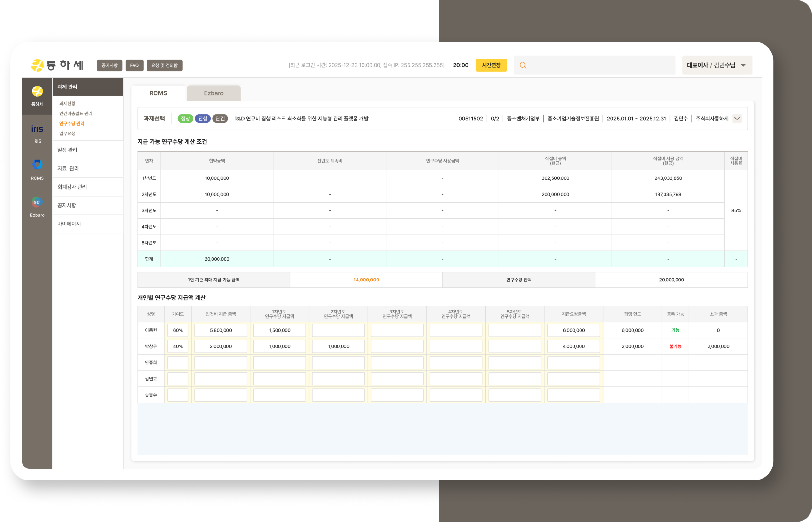Open the FAQ header button
The height and width of the screenshot is (522, 812).
[134, 65]
